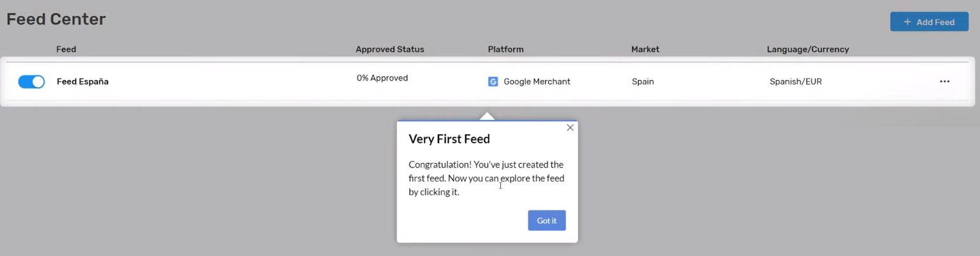The image size is (980, 256).
Task: Click the Google Merchant platform text
Action: 537,82
